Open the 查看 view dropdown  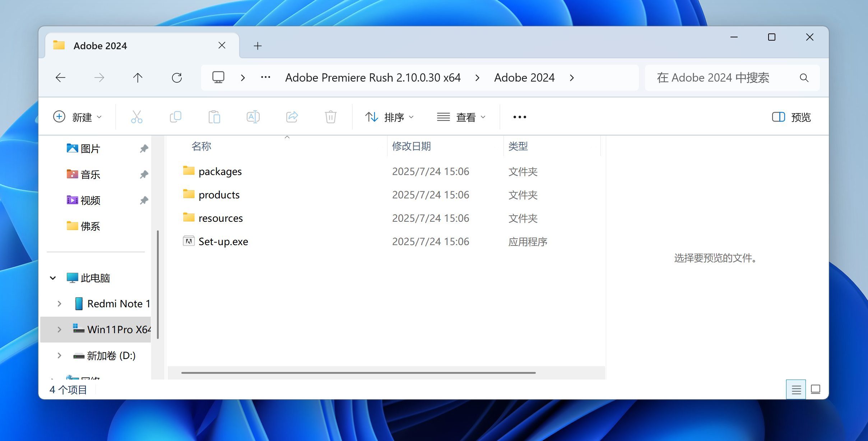pyautogui.click(x=461, y=117)
